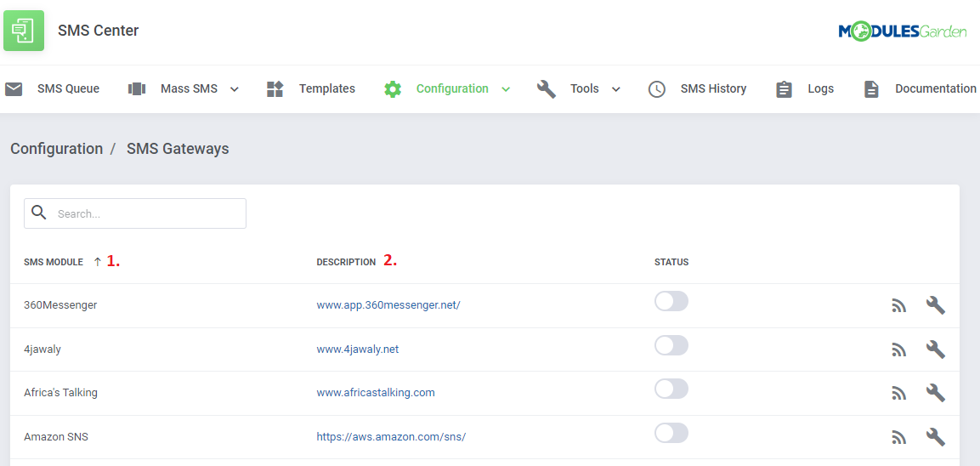Open the www.4jawaly.net link
The image size is (980, 466).
point(358,349)
